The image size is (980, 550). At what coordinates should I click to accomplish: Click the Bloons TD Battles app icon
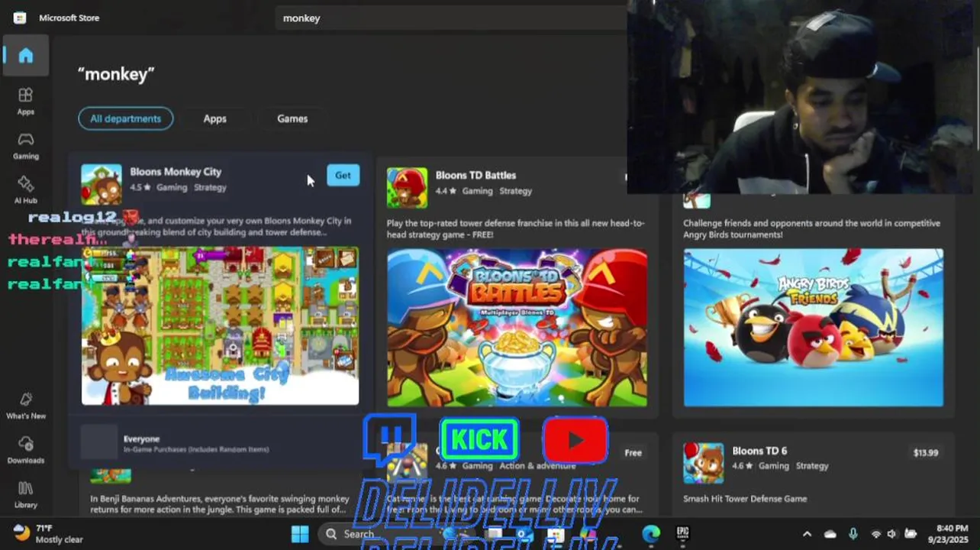[407, 188]
